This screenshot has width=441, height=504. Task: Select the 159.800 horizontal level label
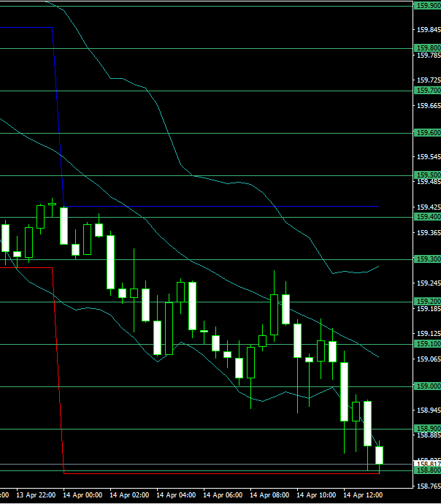[427, 48]
